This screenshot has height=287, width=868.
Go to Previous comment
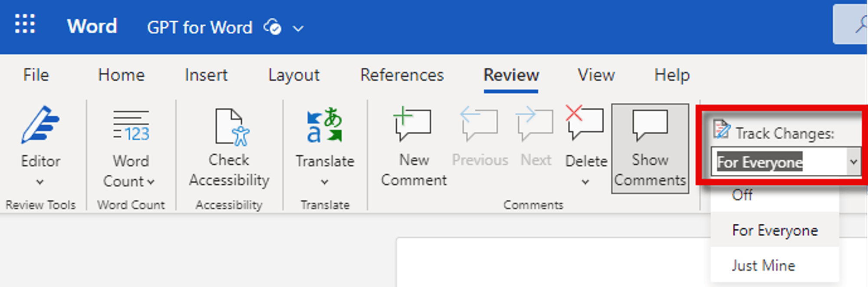(480, 137)
